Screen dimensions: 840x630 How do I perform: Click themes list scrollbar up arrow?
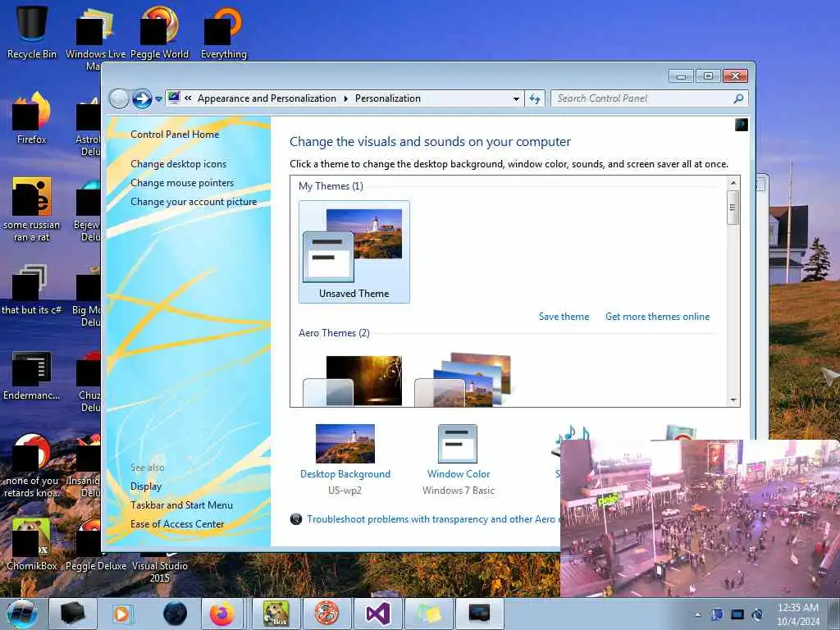point(733,183)
